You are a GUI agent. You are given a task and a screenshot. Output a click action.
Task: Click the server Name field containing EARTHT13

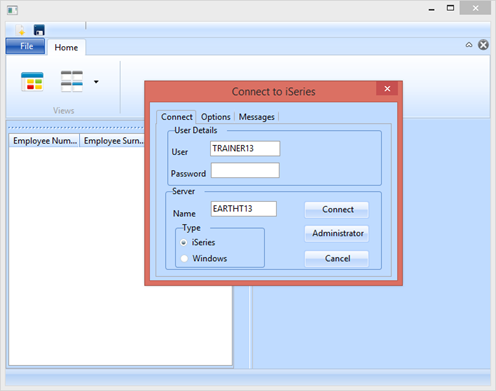tap(244, 209)
